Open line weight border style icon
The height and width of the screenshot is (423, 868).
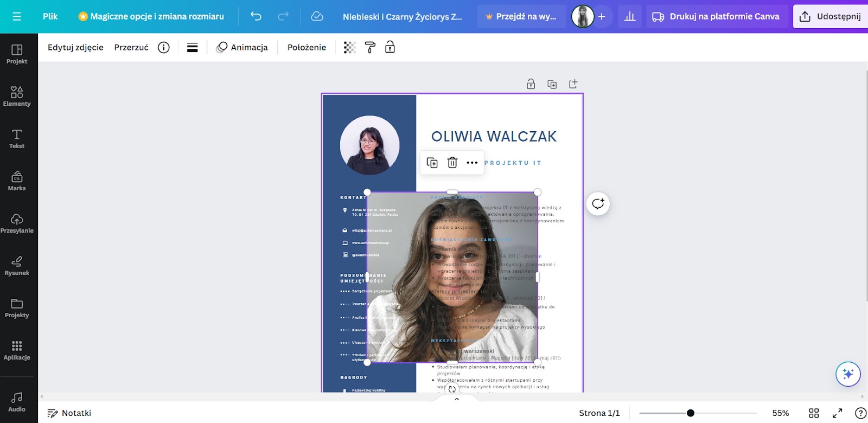(x=192, y=47)
